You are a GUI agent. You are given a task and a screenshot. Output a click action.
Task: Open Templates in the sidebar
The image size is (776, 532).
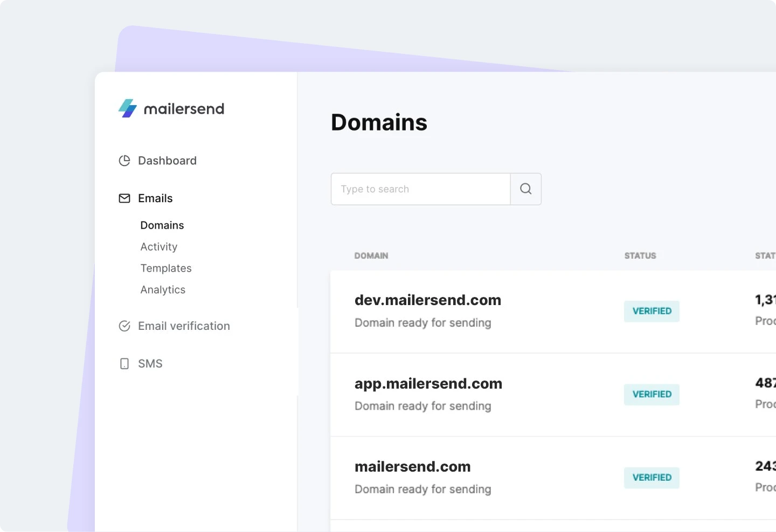(x=166, y=268)
